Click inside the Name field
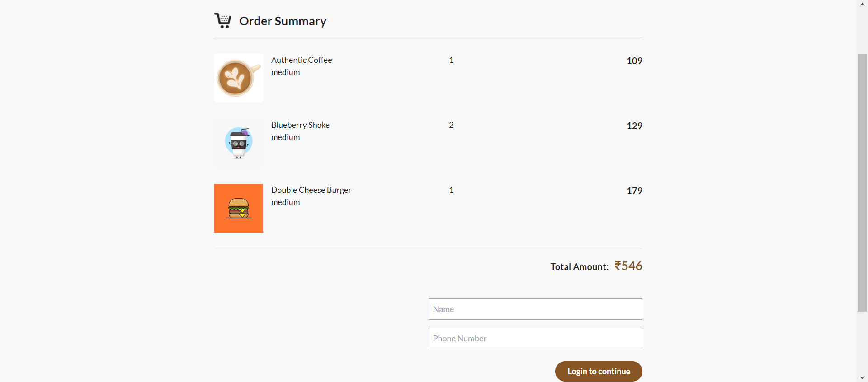Viewport: 868px width, 382px height. tap(535, 309)
